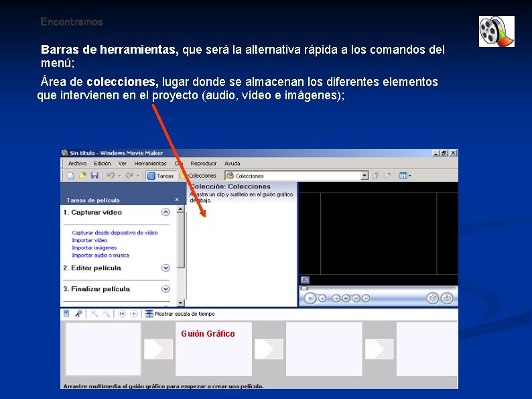
Task: Toggle the Colecciones pane button
Action: coord(198,176)
